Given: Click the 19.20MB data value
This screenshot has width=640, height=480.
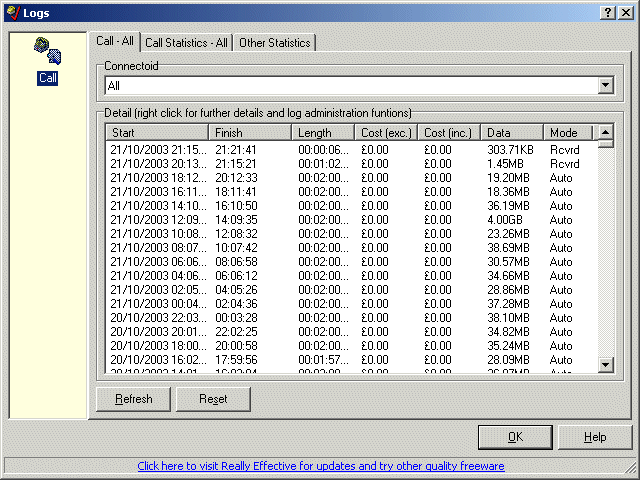Looking at the screenshot, I should pos(508,178).
